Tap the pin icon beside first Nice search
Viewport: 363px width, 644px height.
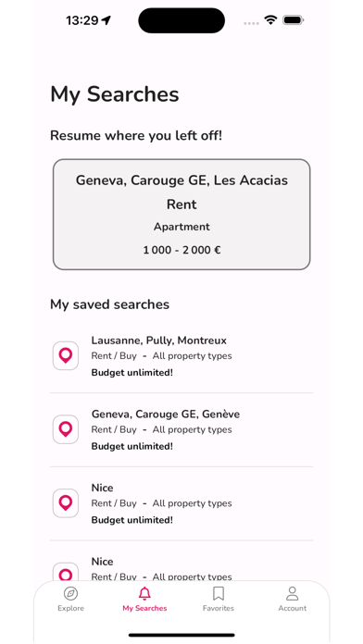point(66,503)
